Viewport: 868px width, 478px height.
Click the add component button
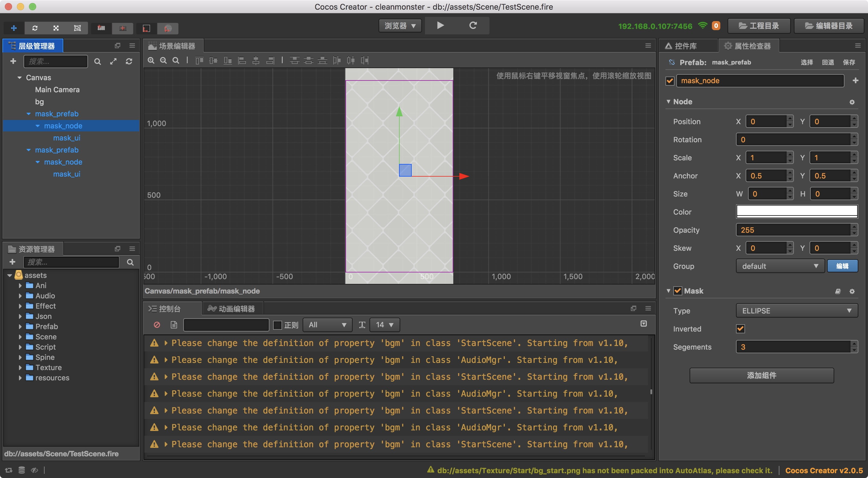tap(761, 375)
